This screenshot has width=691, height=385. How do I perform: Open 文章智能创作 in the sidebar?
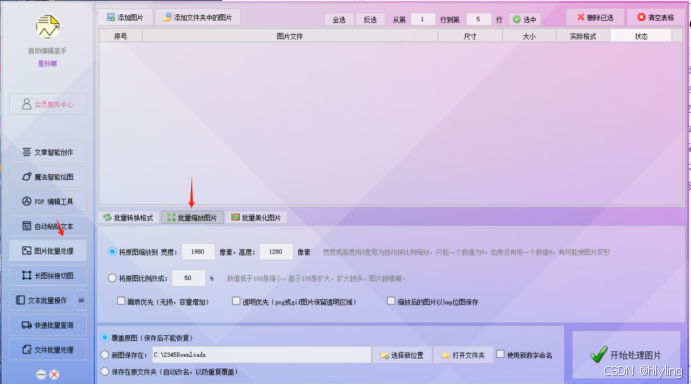pos(48,152)
